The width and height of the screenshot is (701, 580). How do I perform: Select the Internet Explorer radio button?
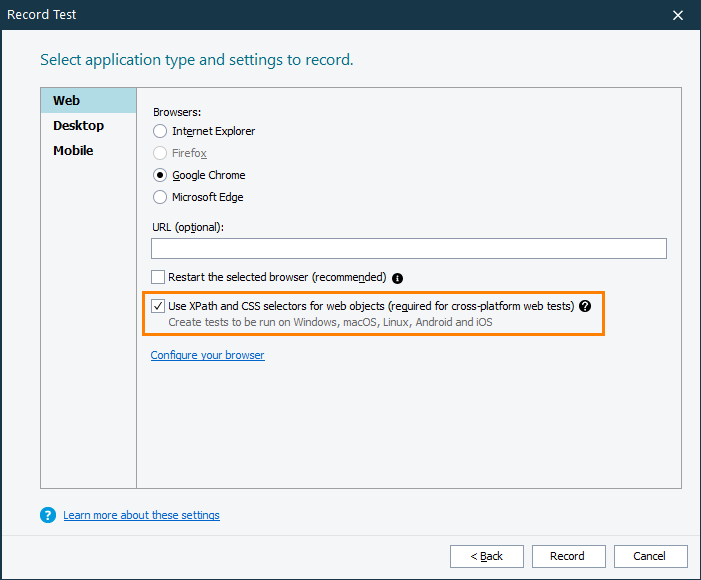coord(160,131)
